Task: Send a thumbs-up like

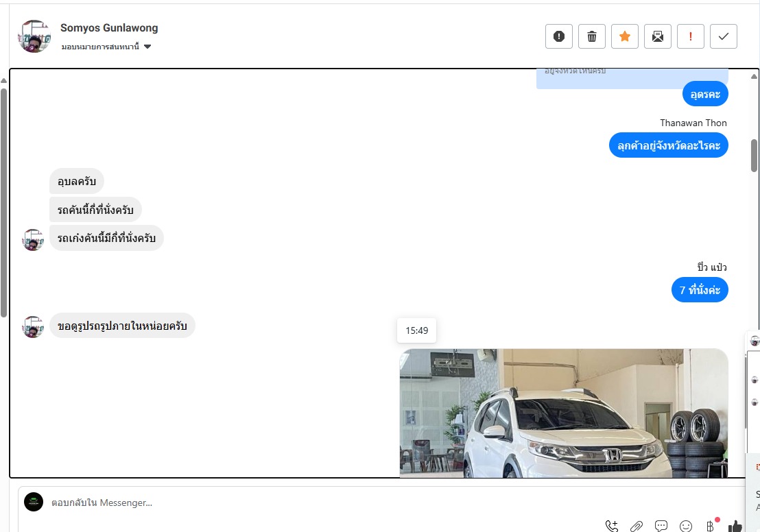Action: pos(735,526)
